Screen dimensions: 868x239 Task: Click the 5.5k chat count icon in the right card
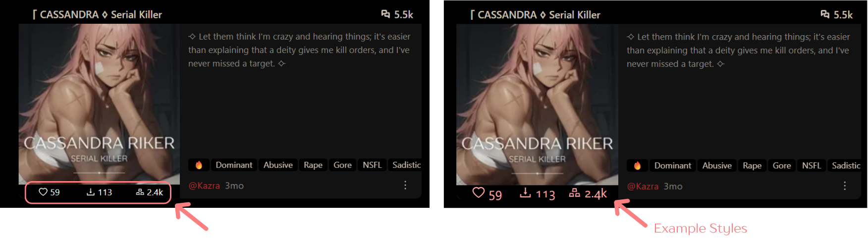click(x=825, y=14)
